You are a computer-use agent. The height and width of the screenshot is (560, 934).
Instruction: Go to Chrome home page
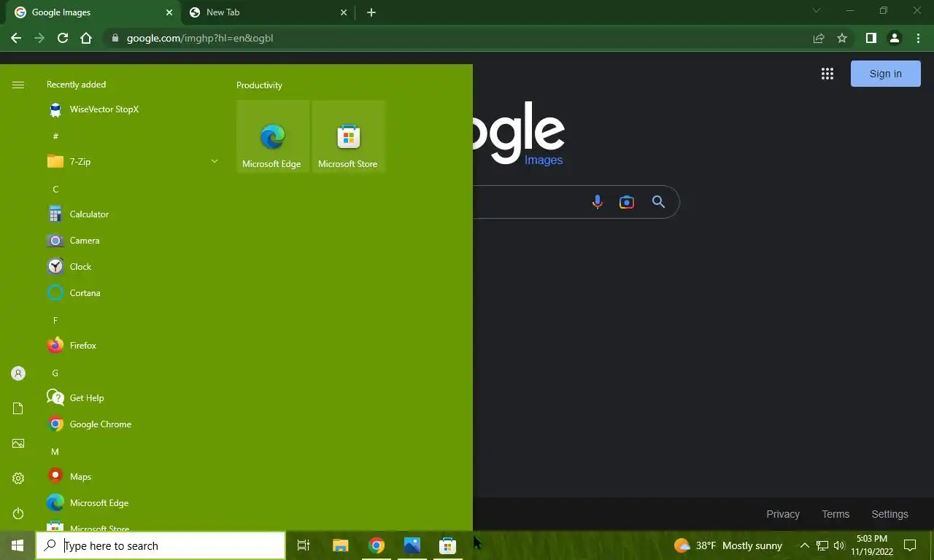86,38
